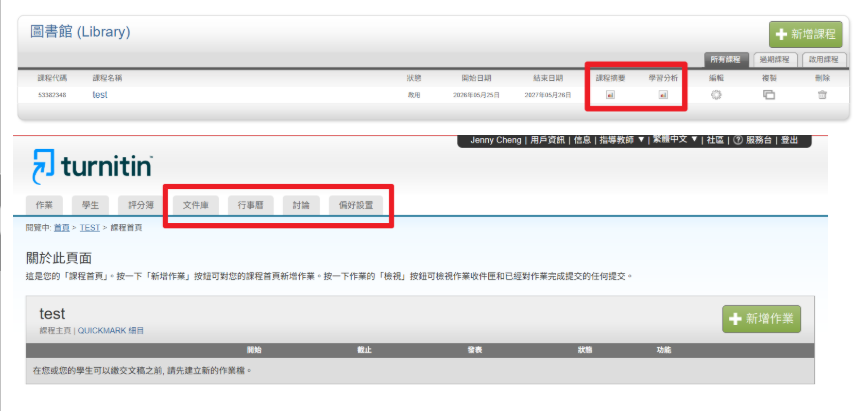Click 登出 to log out

click(790, 140)
